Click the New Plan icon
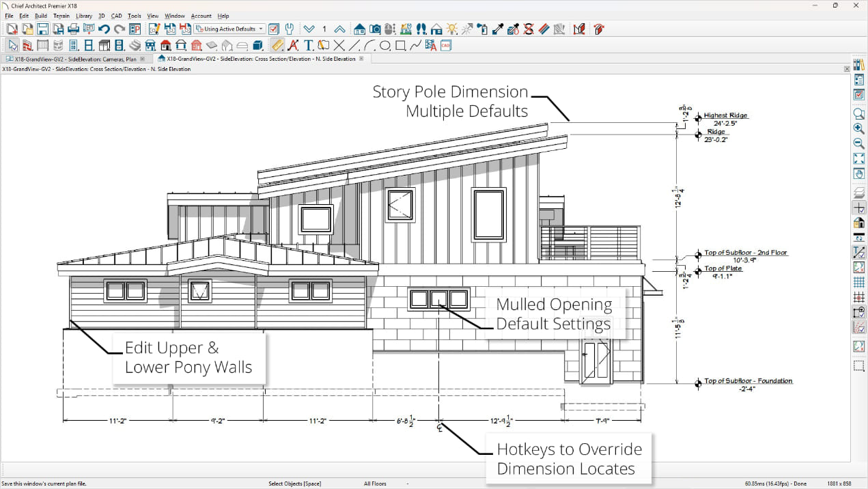868x489 pixels. [12, 29]
